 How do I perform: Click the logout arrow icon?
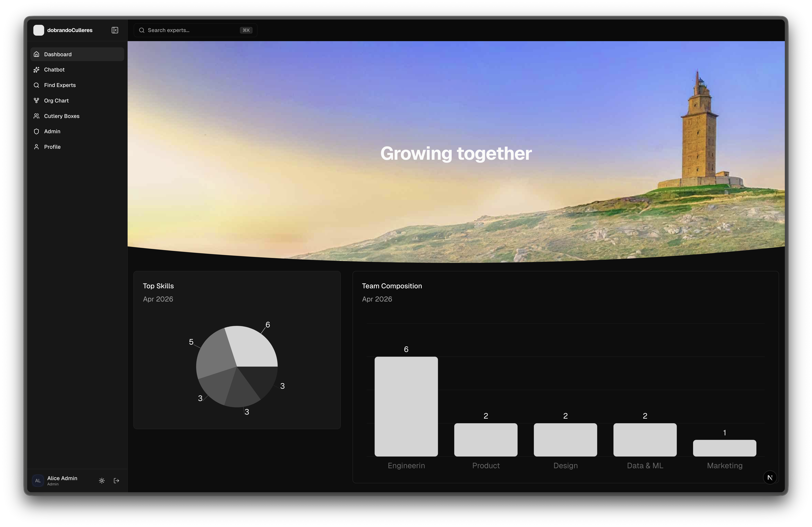tap(116, 481)
